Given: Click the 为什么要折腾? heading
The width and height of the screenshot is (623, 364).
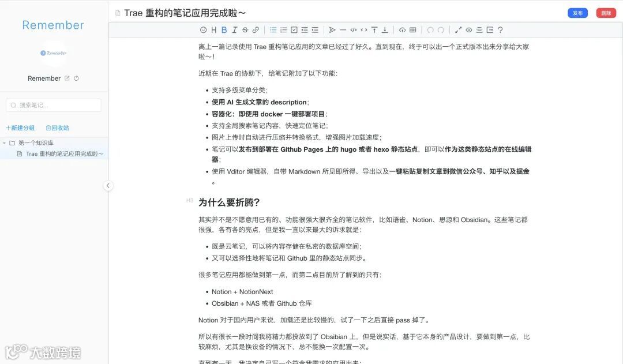Looking at the screenshot, I should click(229, 202).
